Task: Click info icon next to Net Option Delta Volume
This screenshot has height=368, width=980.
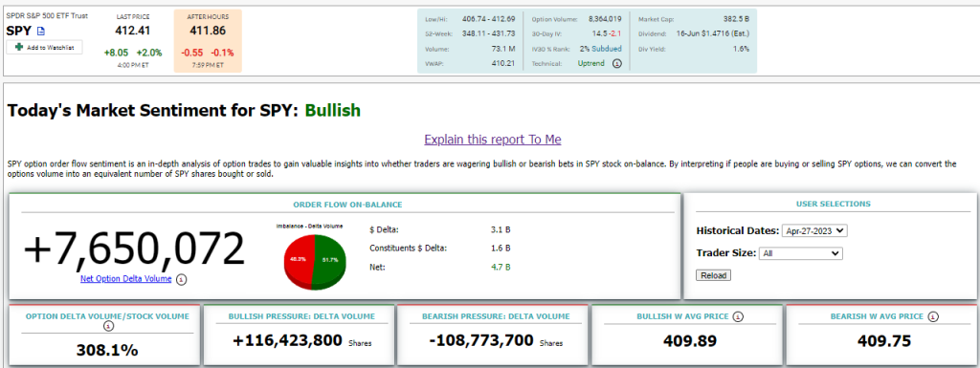Action: click(181, 279)
